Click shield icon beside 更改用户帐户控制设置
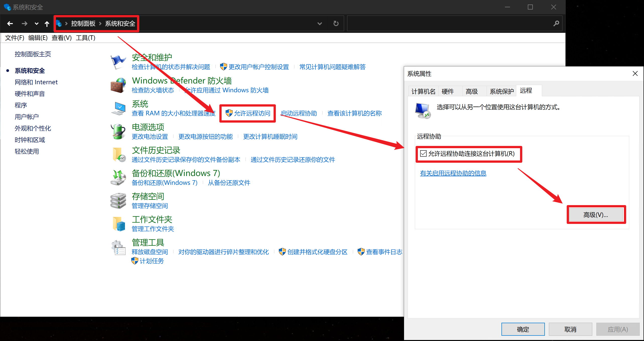 223,67
